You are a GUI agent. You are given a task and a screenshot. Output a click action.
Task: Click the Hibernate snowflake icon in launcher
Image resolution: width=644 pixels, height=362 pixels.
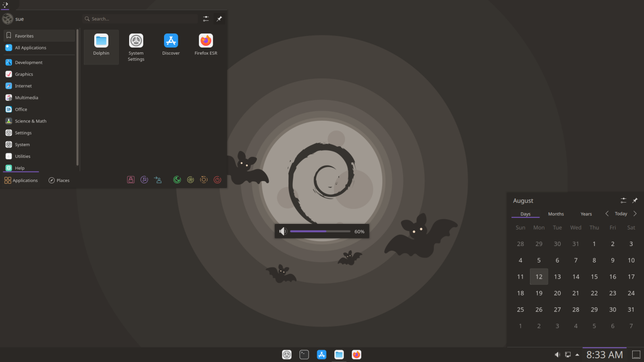tap(190, 180)
